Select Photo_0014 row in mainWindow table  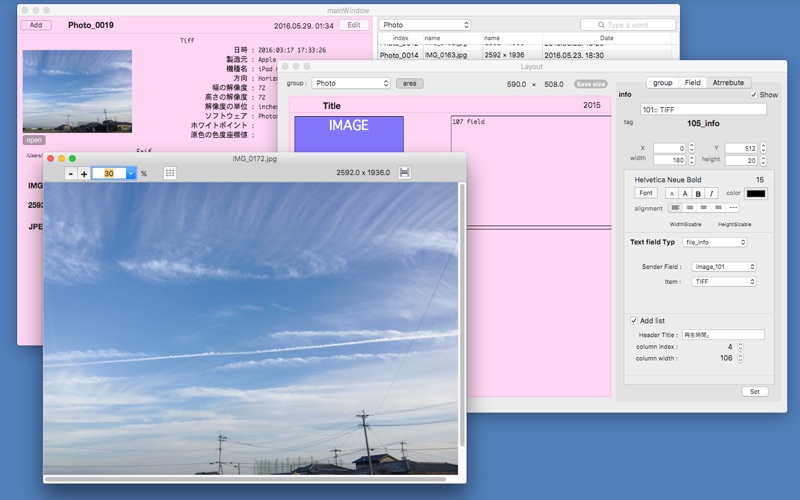[x=528, y=55]
